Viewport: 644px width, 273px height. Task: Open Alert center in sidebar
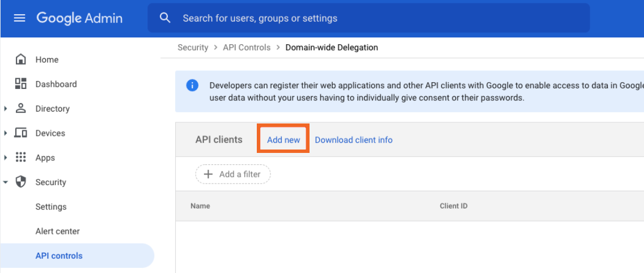(x=57, y=231)
